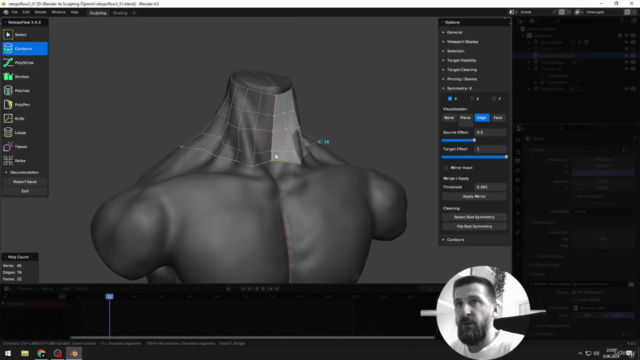Adjust the Target Effect slider
Image resolution: width=640 pixels, height=360 pixels.
point(474,157)
